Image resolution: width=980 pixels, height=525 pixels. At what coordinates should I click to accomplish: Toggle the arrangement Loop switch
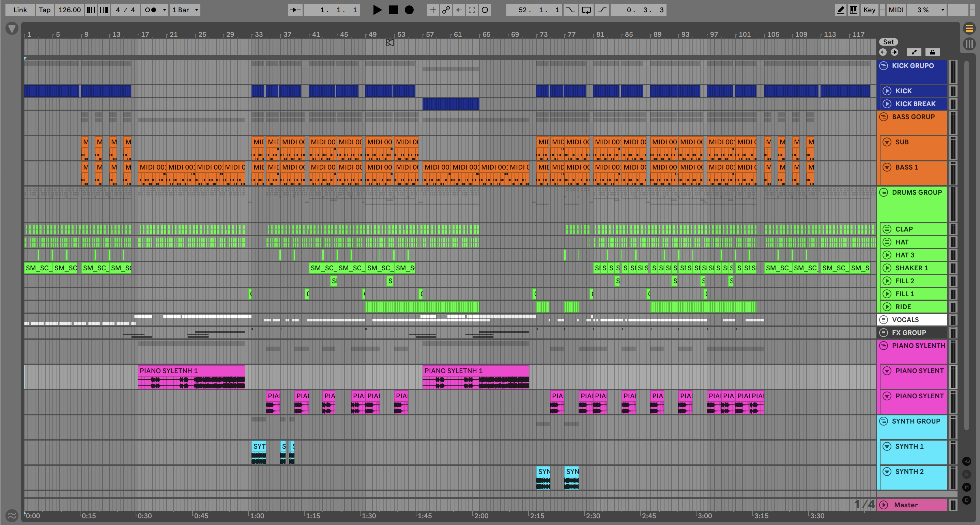pyautogui.click(x=586, y=10)
